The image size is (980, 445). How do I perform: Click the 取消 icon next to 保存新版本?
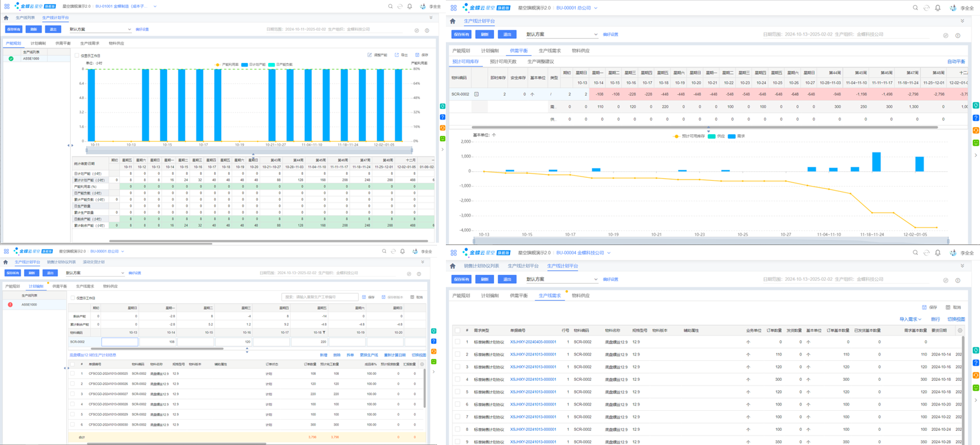pyautogui.click(x=412, y=297)
